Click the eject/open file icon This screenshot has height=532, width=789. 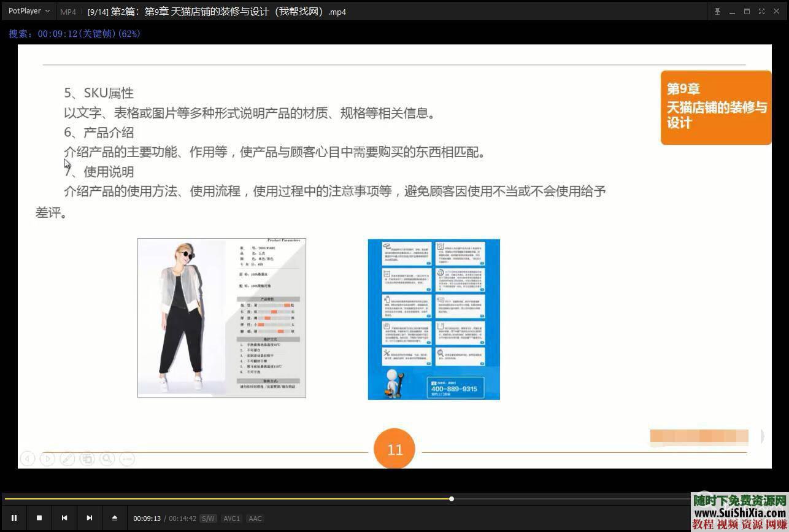pyautogui.click(x=115, y=518)
